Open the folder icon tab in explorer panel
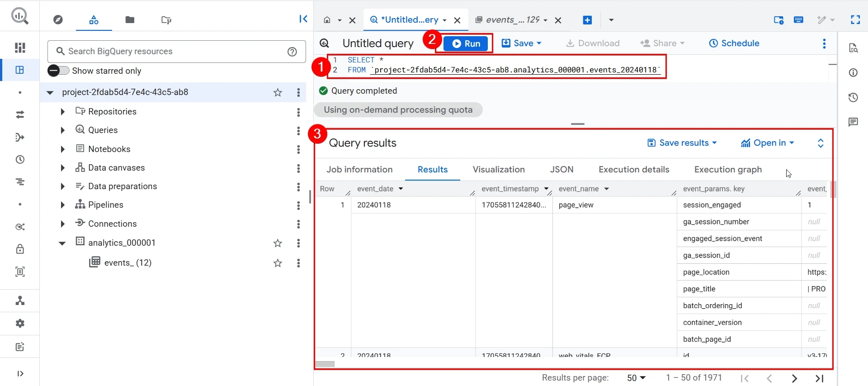868x386 pixels. point(130,20)
